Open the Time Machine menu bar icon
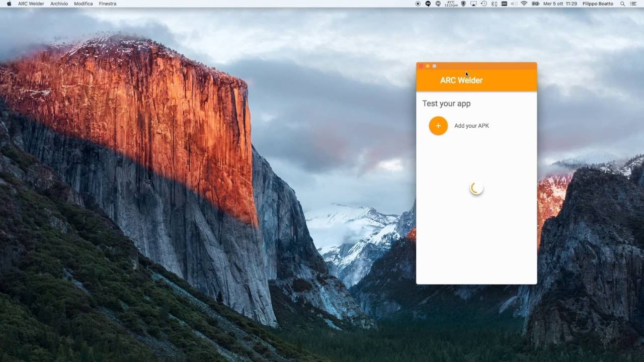Image resolution: width=644 pixels, height=362 pixels. point(484,4)
